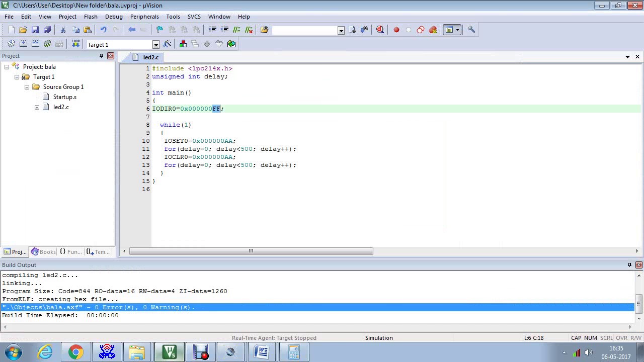Viewport: 644px width, 362px height.
Task: Cut the selected text
Action: click(x=63, y=30)
